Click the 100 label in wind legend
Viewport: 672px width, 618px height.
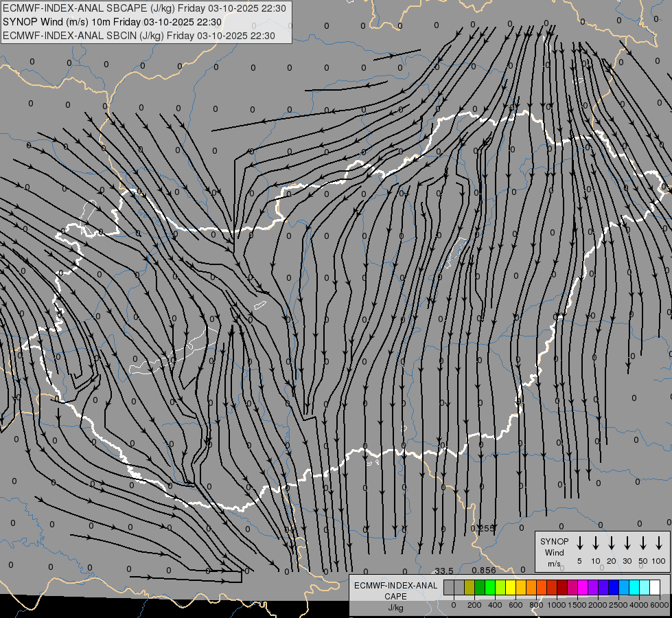659,561
